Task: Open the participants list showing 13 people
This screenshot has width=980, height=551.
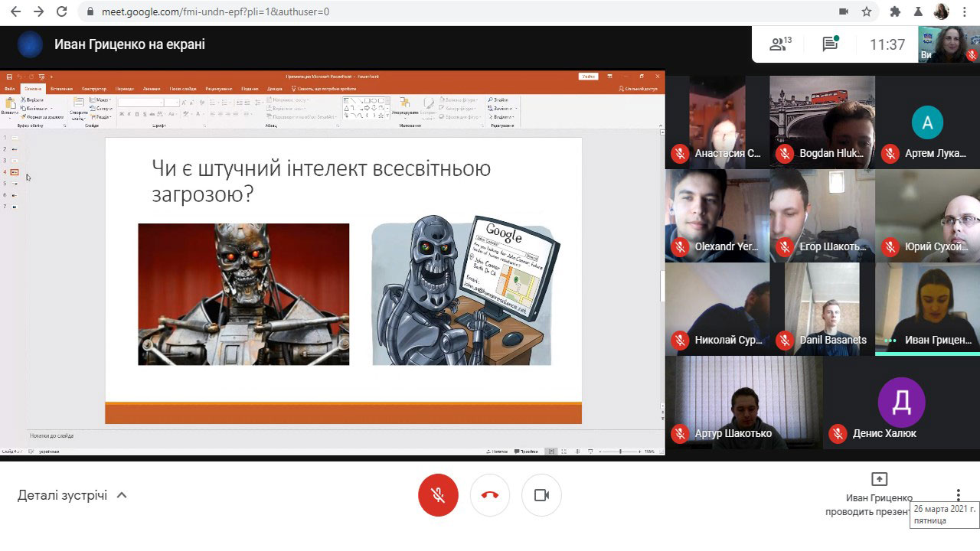Action: (x=780, y=44)
